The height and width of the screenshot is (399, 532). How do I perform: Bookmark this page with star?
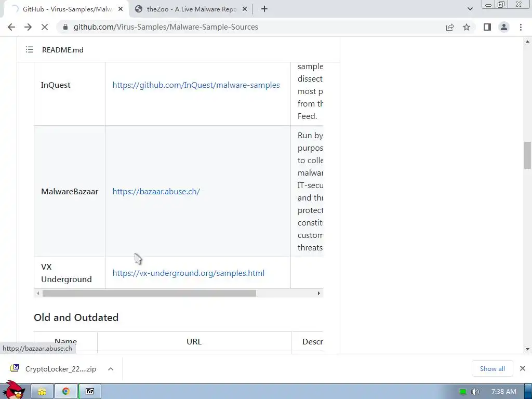(x=467, y=27)
